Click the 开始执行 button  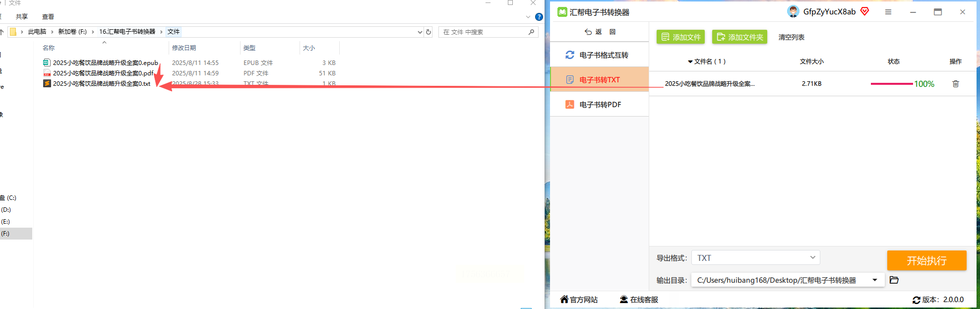(926, 260)
